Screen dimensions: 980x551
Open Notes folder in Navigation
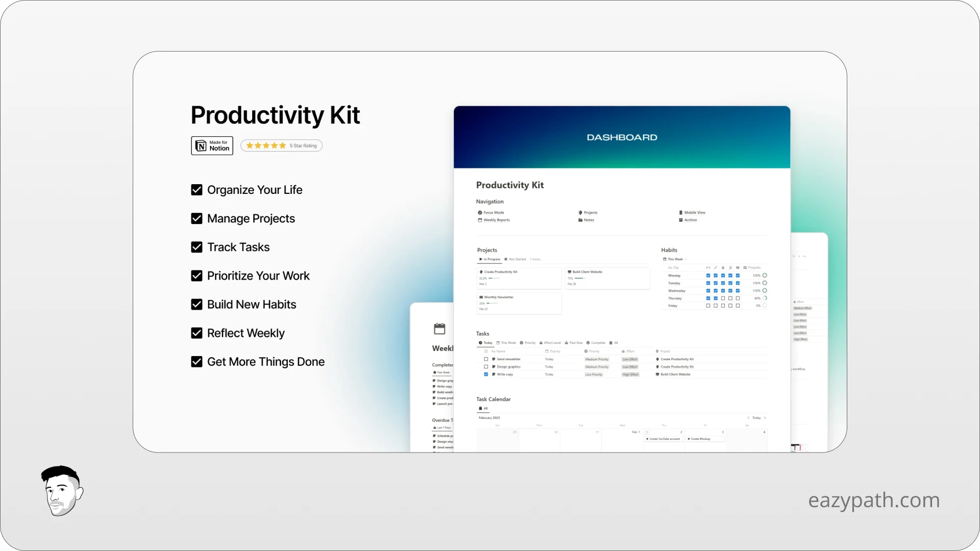point(586,220)
